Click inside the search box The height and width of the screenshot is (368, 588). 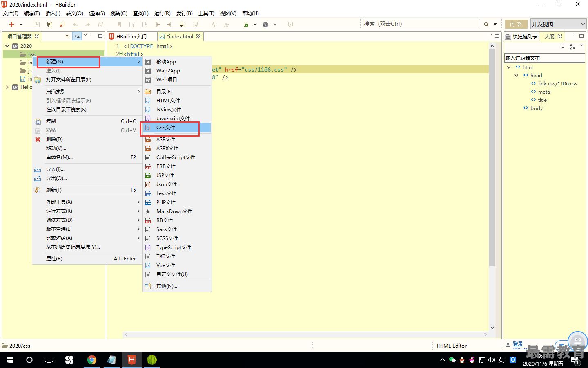pyautogui.click(x=421, y=24)
